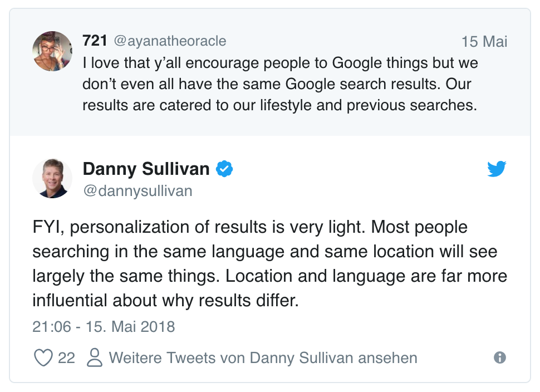Viewport: 540px width, 392px height.
Task: Open the 21:06 - 15. Mai 2018 timestamp
Action: tap(104, 326)
